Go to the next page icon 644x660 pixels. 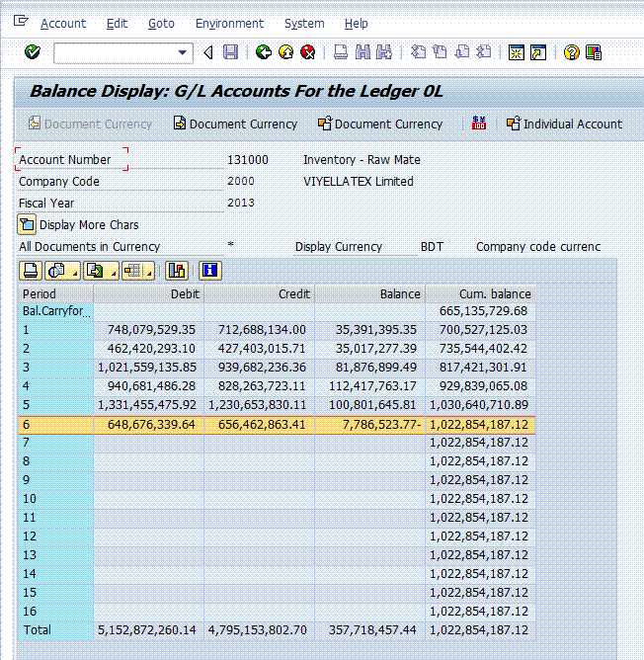click(x=462, y=52)
